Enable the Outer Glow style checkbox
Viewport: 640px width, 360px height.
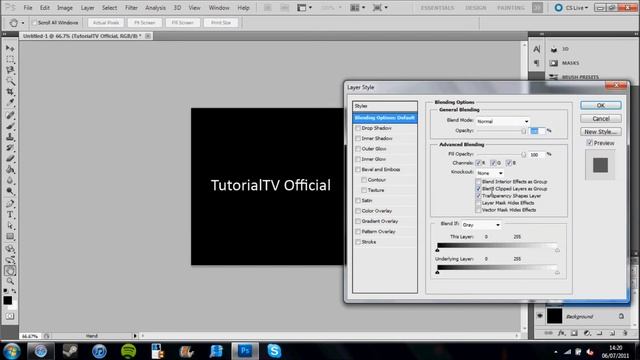pyautogui.click(x=358, y=149)
